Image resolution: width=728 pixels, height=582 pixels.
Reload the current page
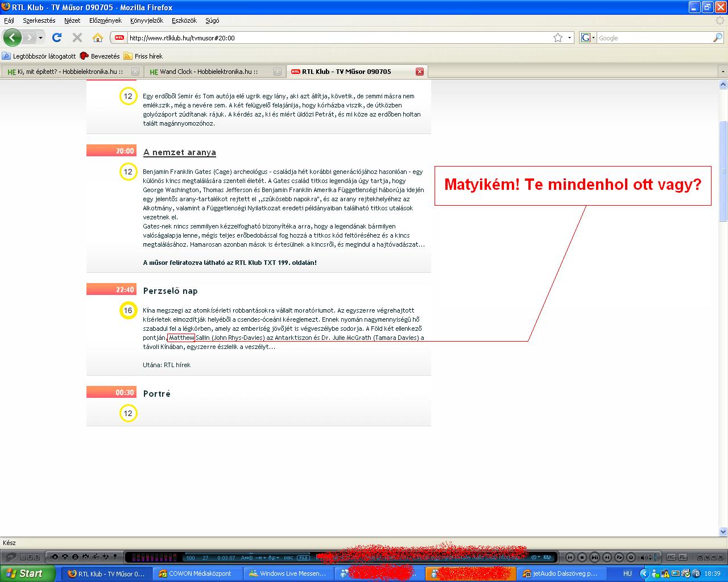pyautogui.click(x=57, y=38)
